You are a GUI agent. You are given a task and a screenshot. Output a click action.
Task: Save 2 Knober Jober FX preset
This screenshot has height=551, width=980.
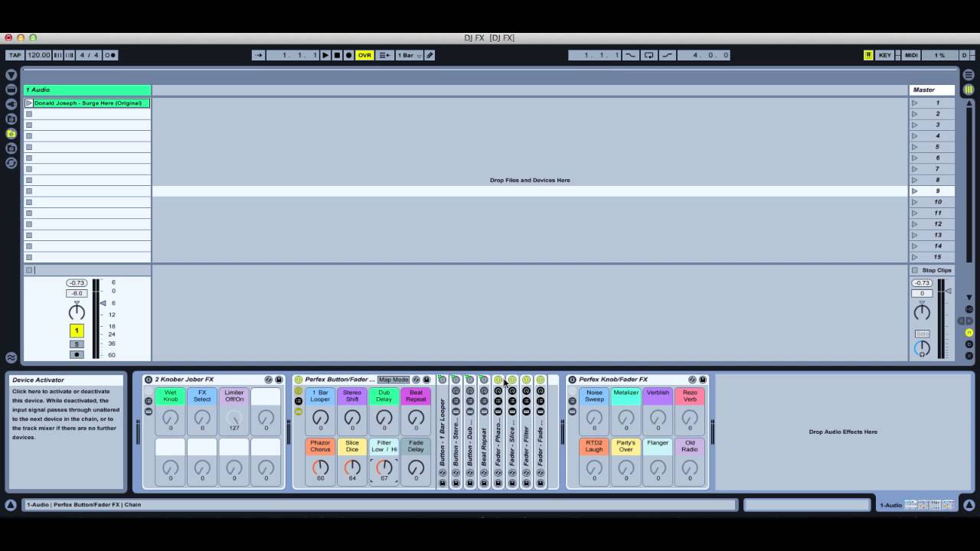click(x=279, y=380)
